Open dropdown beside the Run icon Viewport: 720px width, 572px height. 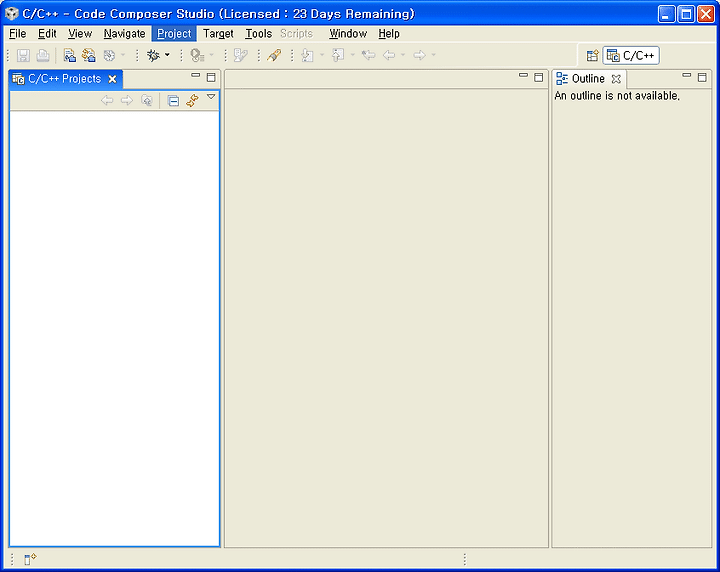(x=211, y=55)
